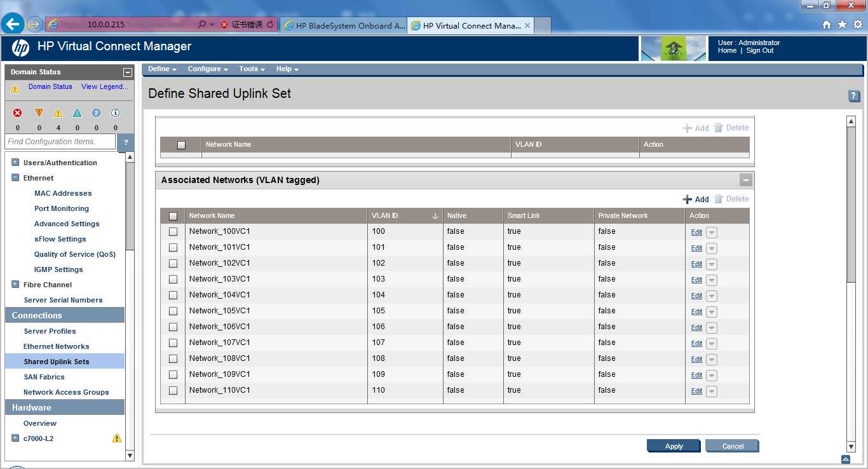Click the Domain Status yellow warning icon

15,89
